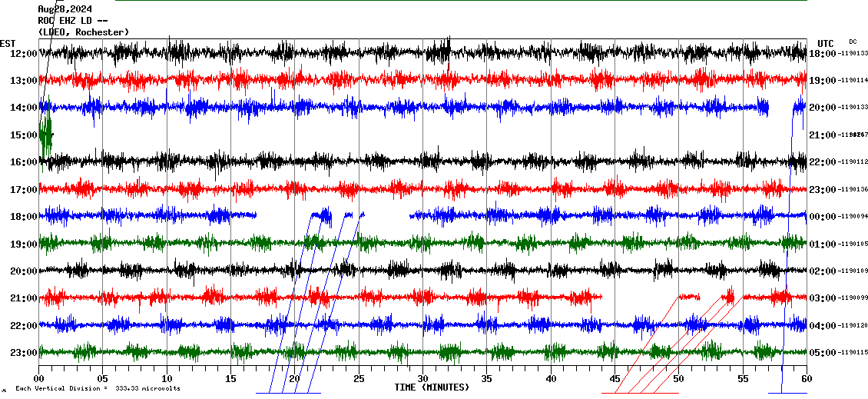Click the 30 minute tick label

click(422, 379)
